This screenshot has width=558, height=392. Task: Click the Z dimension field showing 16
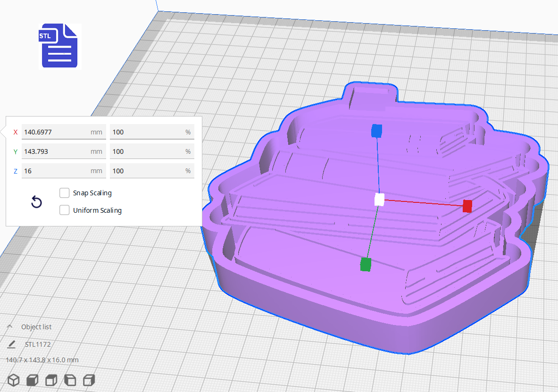[64, 170]
